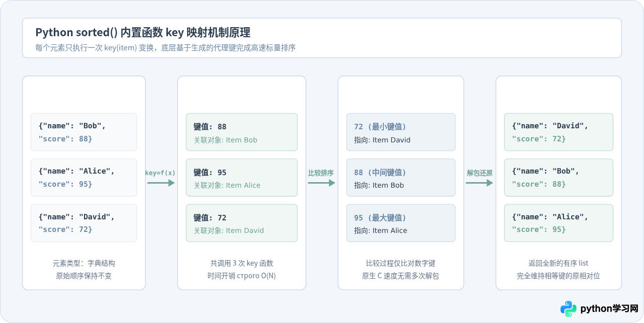
Task: Select the green sorted output card for Bob
Action: point(559,178)
